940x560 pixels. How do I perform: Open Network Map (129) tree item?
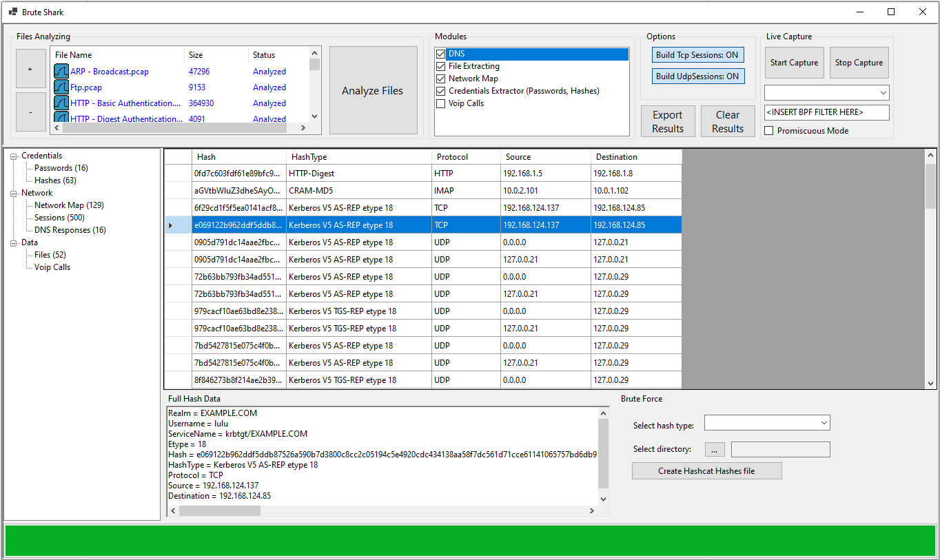click(69, 205)
